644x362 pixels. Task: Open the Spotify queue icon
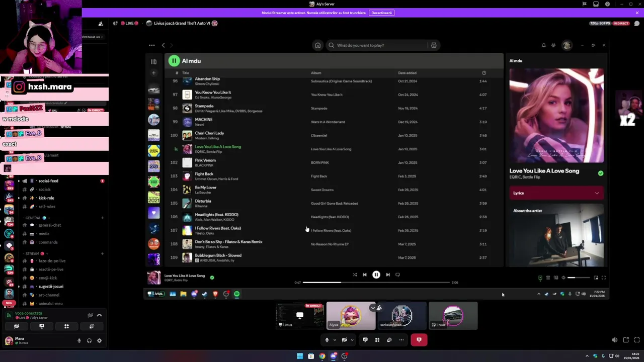pos(548,278)
